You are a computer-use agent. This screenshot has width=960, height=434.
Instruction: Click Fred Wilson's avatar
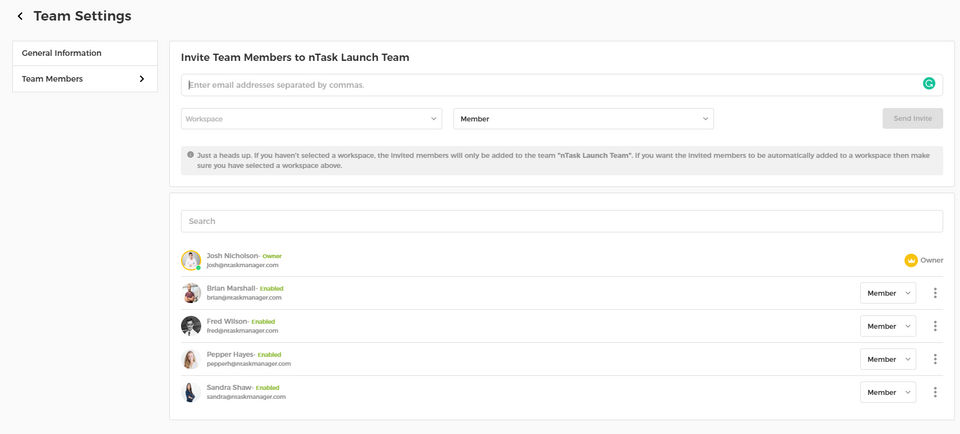[191, 326]
